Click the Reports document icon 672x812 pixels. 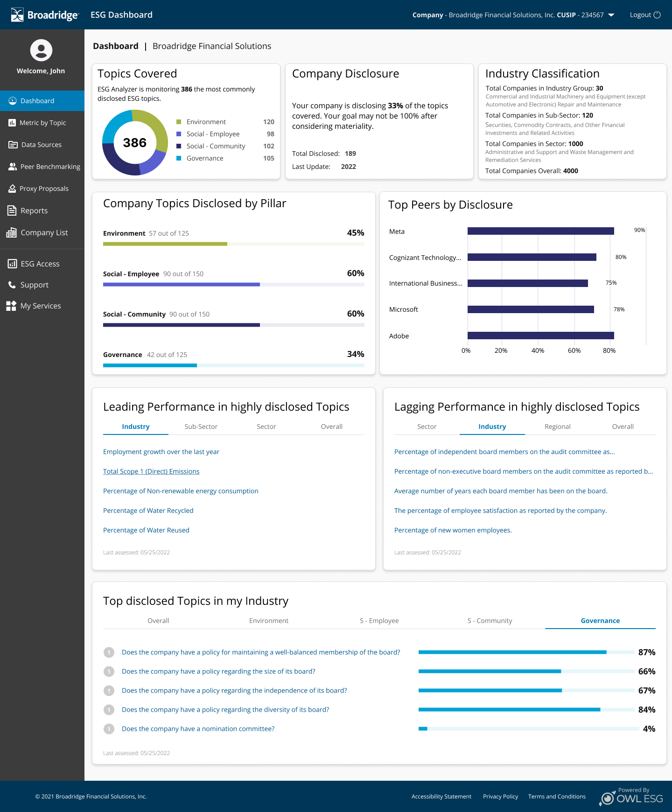(12, 210)
